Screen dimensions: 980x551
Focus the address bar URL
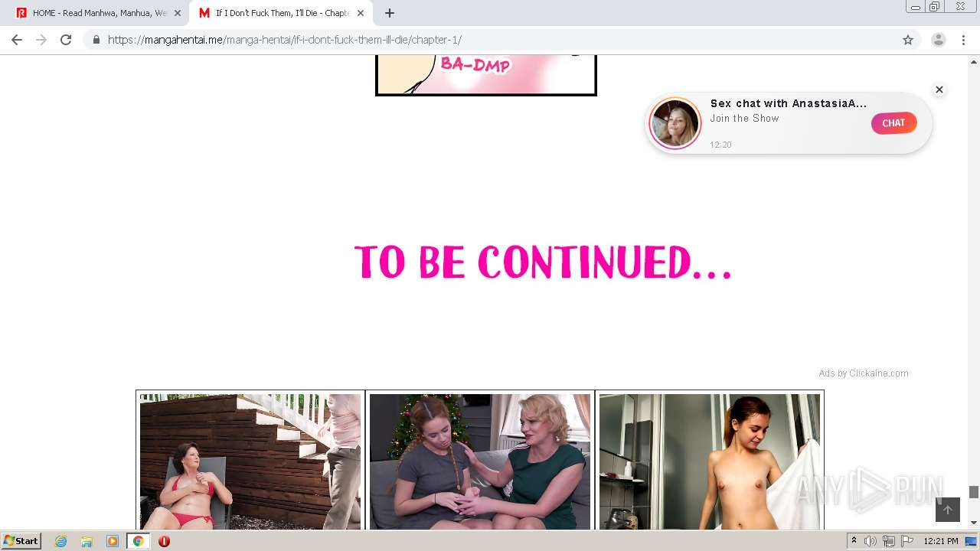pos(285,40)
